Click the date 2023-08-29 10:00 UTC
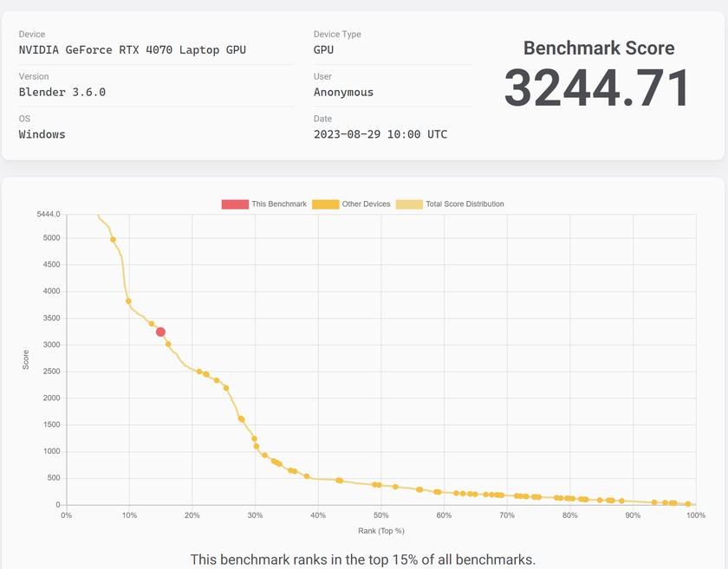Viewport: 728px width, 569px height. point(380,134)
